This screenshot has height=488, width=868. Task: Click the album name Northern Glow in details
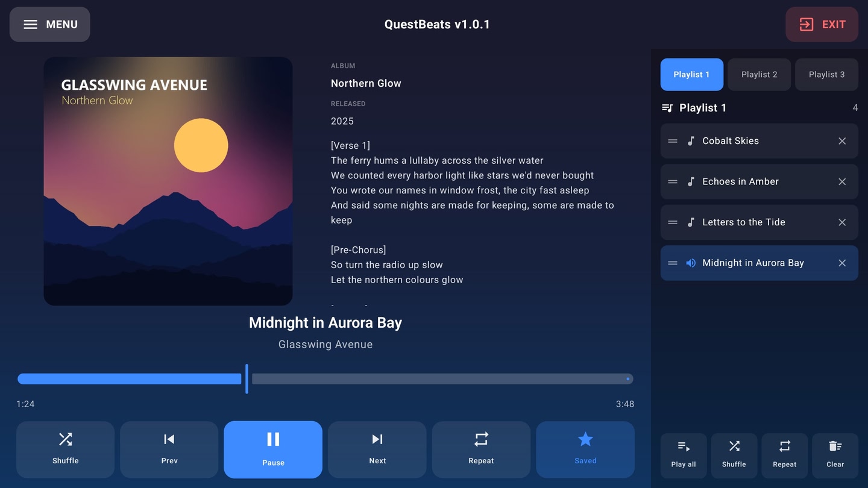pos(366,83)
